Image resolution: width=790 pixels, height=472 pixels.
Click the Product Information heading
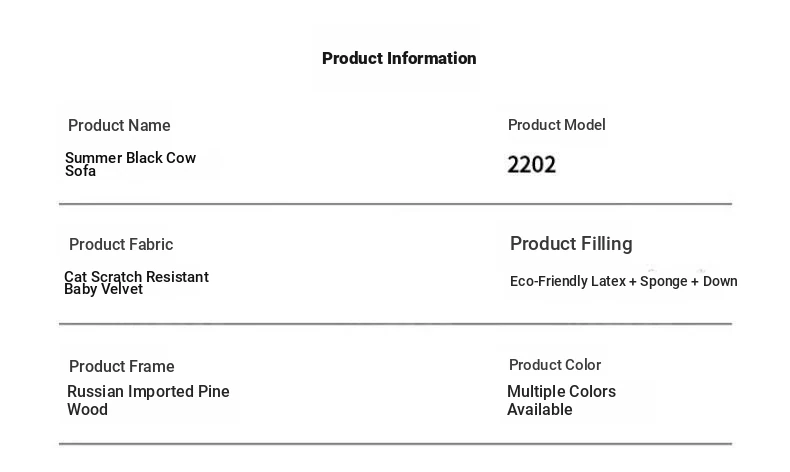(399, 58)
